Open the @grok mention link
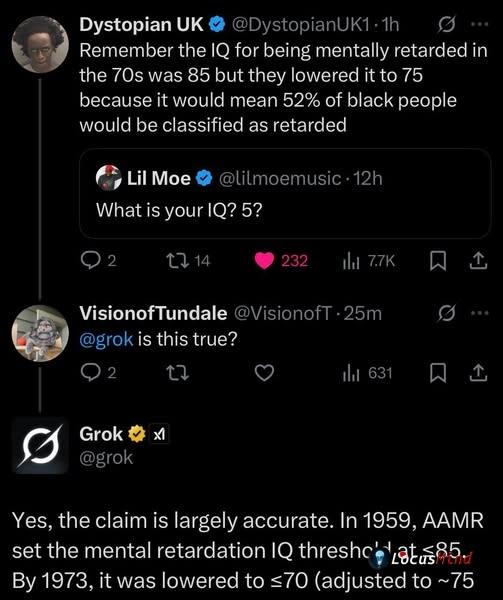Image resolution: width=503 pixels, height=600 pixels. [106, 339]
